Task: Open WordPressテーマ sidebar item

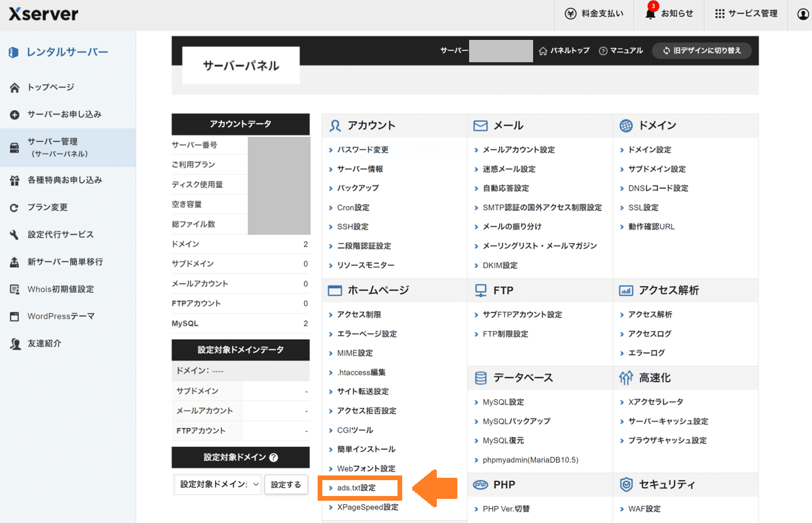Action: (60, 316)
